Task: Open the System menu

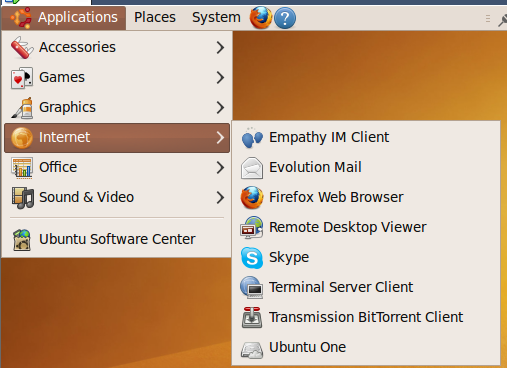Action: point(216,18)
